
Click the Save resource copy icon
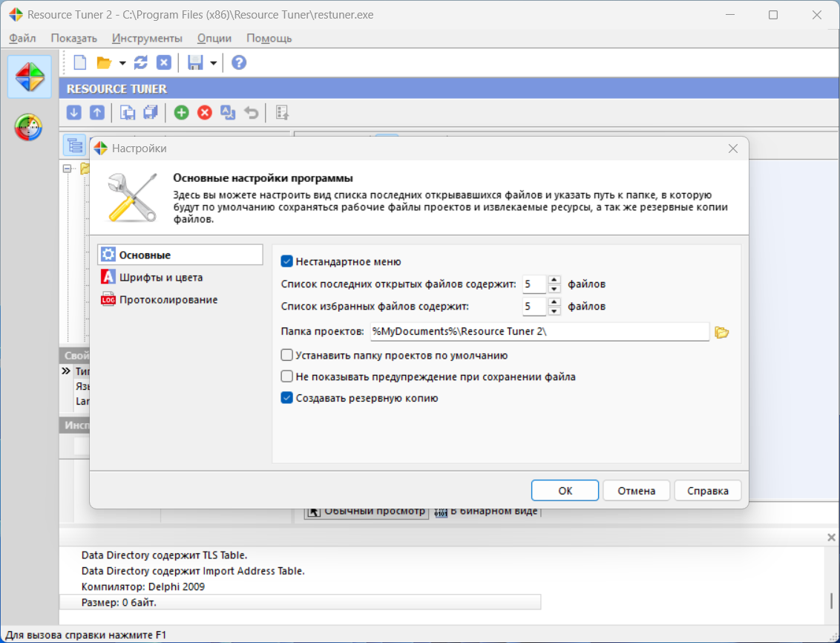click(128, 113)
